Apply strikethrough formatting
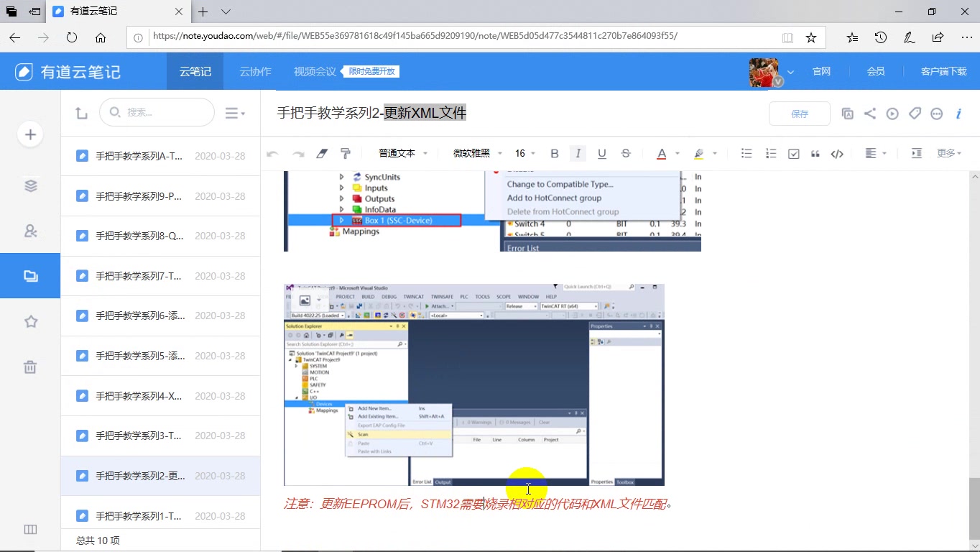 (626, 153)
